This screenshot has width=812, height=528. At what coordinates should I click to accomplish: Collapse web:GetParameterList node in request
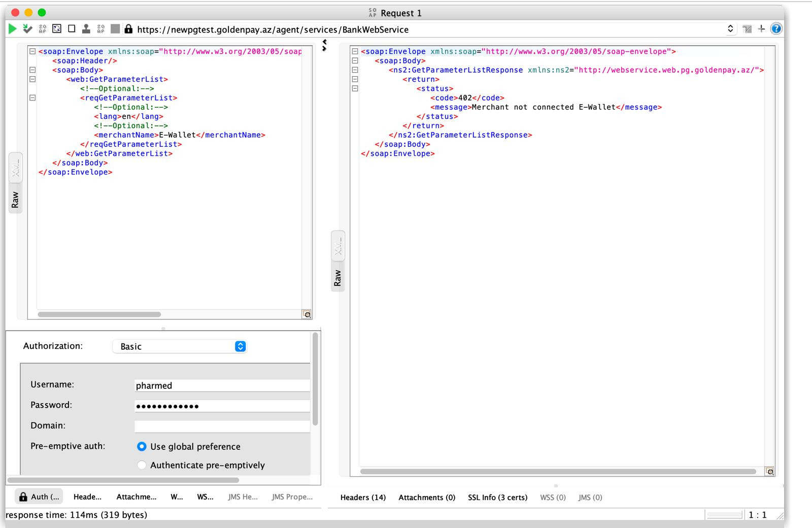click(x=32, y=79)
